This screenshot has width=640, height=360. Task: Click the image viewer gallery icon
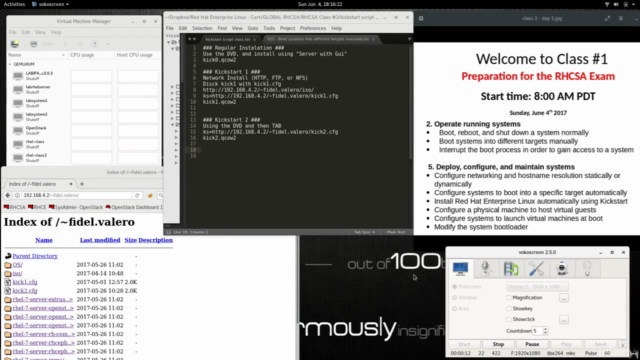tap(421, 18)
